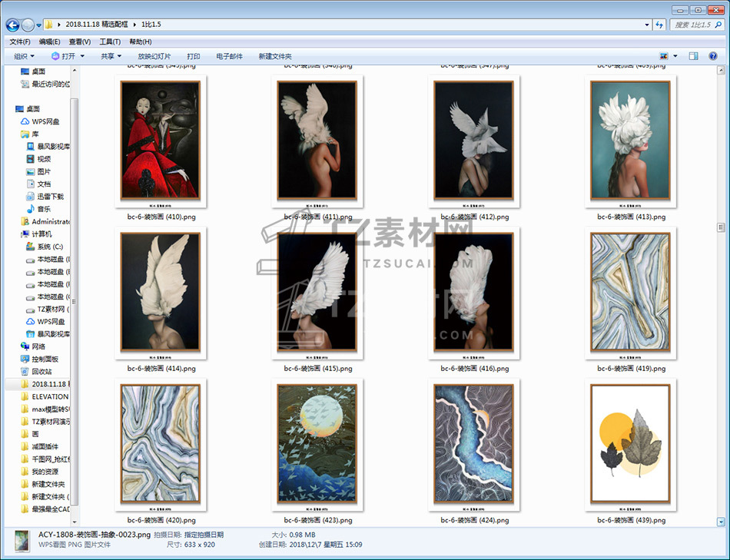Click 新建文件夹 toolbar button
The width and height of the screenshot is (730, 560).
coord(275,56)
